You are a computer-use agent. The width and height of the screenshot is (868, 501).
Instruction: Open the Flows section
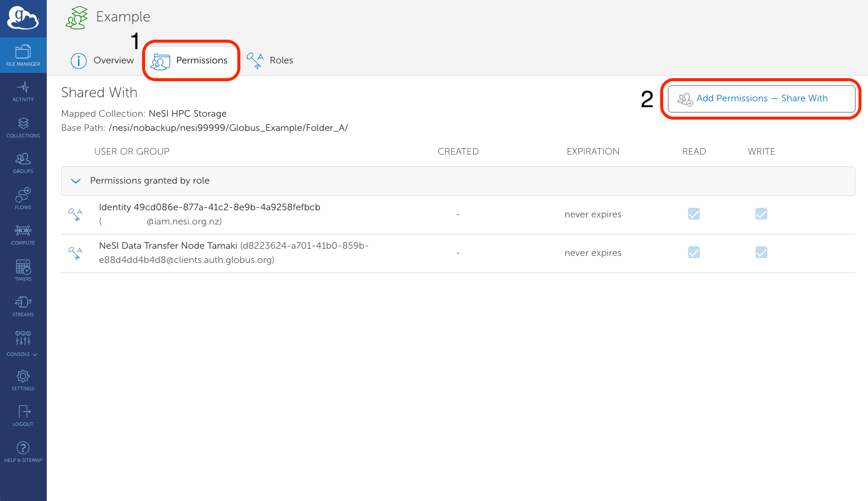23,199
